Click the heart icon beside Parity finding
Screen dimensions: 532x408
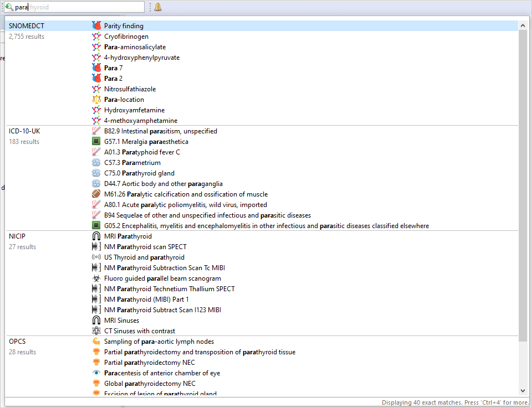coord(96,26)
